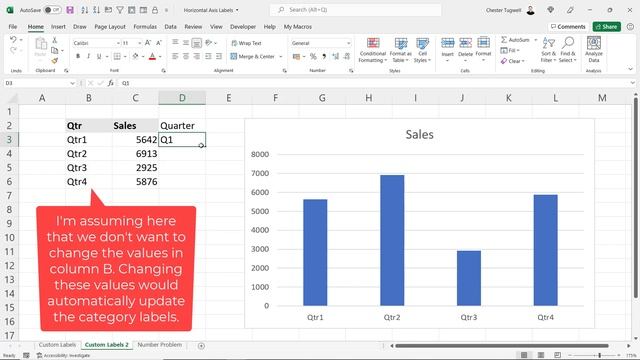Click the padlock Protect icon in quick access
This screenshot has height=360, width=640.
pos(155,10)
